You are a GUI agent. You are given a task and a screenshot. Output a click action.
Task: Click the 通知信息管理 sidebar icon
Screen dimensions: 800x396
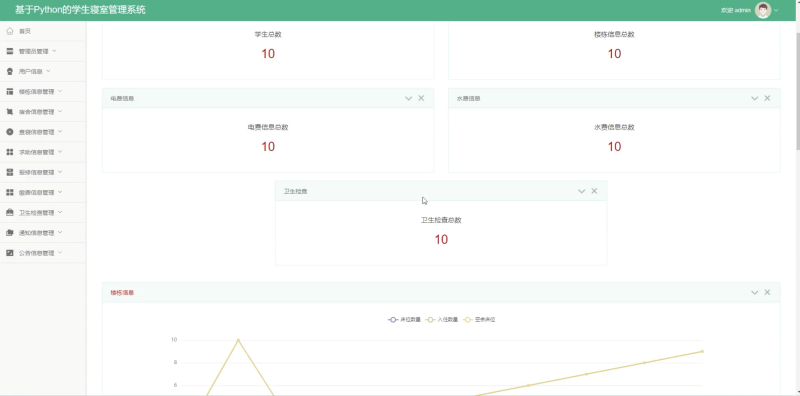click(x=10, y=233)
